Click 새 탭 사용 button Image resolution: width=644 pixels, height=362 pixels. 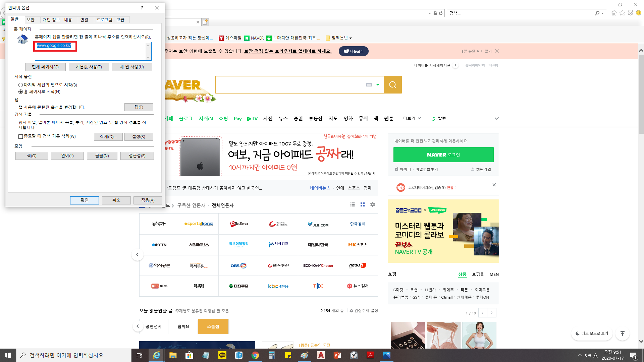tap(132, 67)
